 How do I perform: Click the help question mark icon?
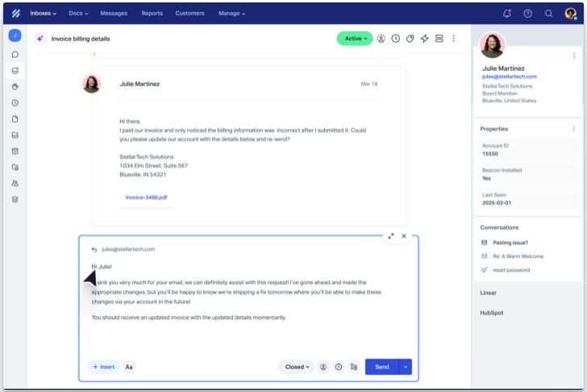(x=528, y=13)
